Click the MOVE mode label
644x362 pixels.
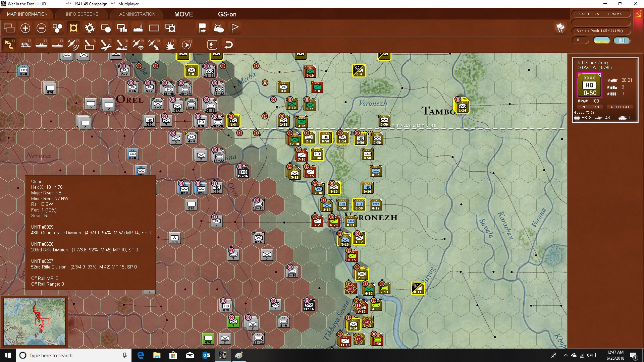pos(183,14)
